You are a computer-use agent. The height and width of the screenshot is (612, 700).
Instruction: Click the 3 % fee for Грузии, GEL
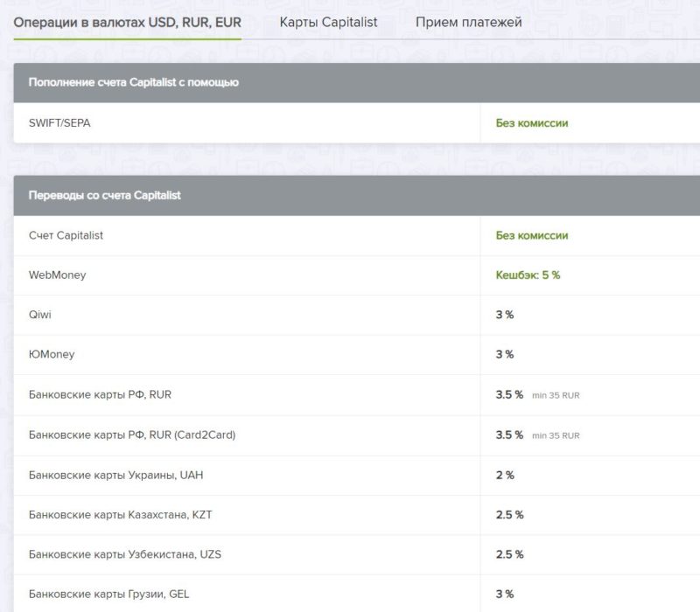pyautogui.click(x=505, y=595)
